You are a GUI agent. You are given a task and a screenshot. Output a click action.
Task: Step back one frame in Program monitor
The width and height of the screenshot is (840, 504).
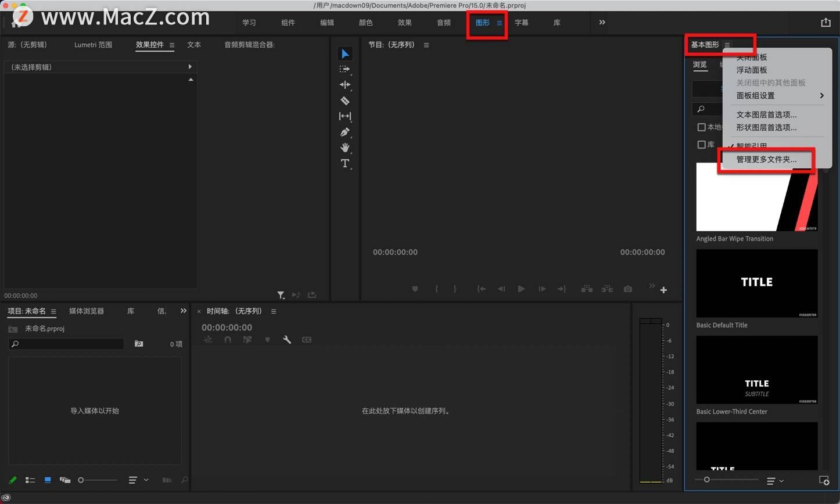[501, 289]
